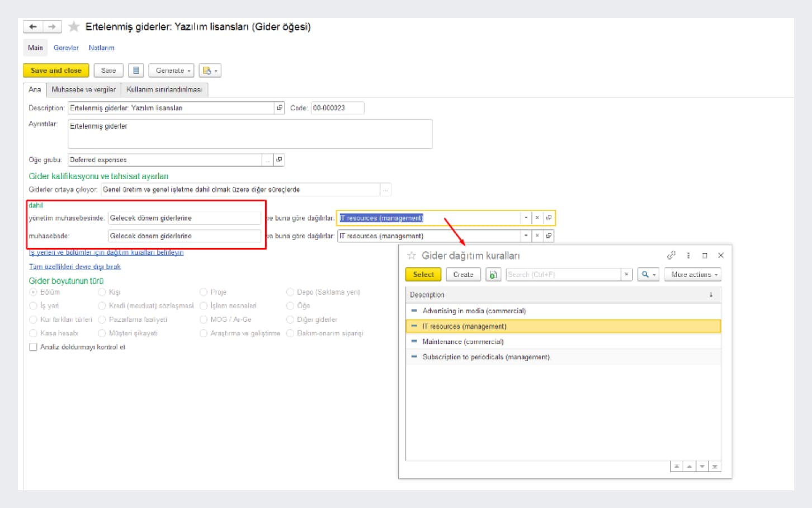The width and height of the screenshot is (812, 508).
Task: Switch to Muhasebe ve vergiler tab
Action: [x=83, y=90]
